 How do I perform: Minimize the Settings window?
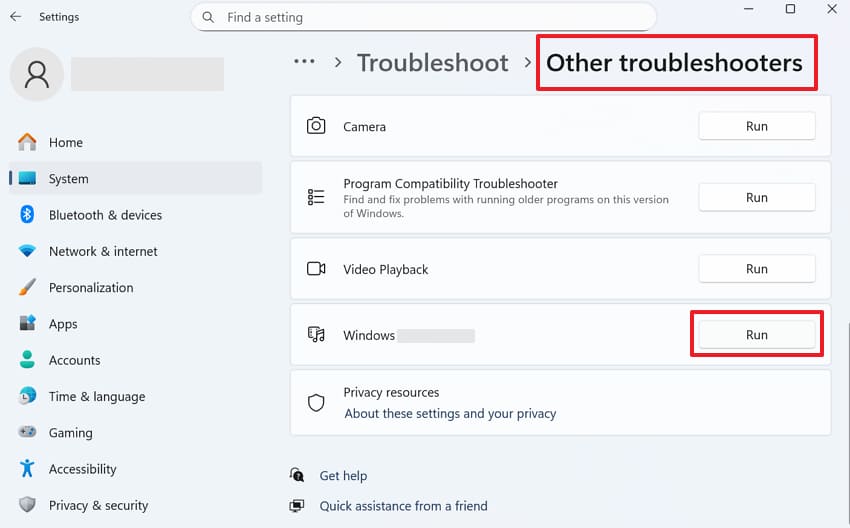point(749,9)
